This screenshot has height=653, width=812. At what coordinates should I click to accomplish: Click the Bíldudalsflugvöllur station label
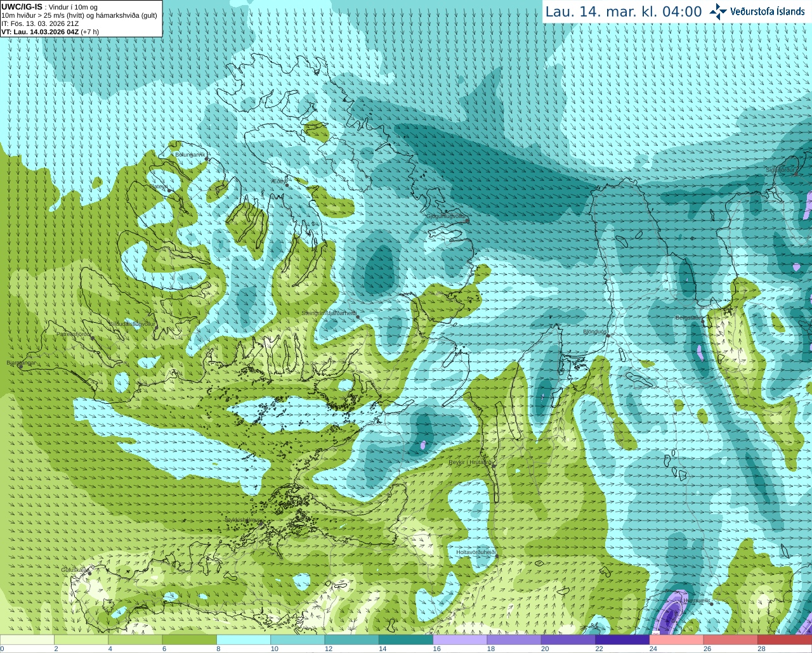point(132,323)
